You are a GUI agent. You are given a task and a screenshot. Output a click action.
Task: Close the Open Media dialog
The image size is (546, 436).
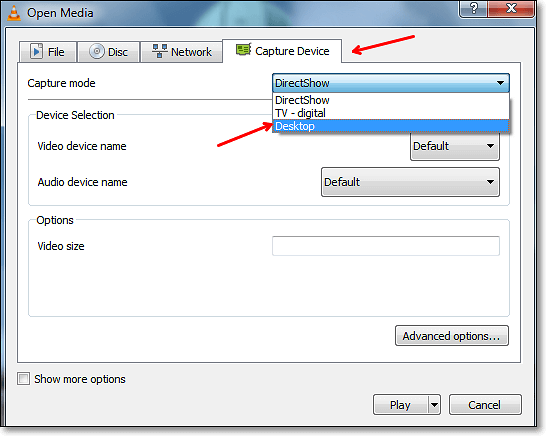(x=511, y=8)
